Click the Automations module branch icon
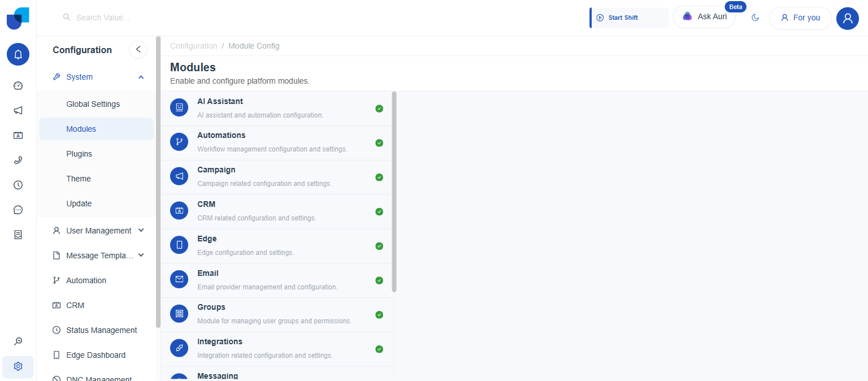868x381 pixels. pyautogui.click(x=179, y=142)
